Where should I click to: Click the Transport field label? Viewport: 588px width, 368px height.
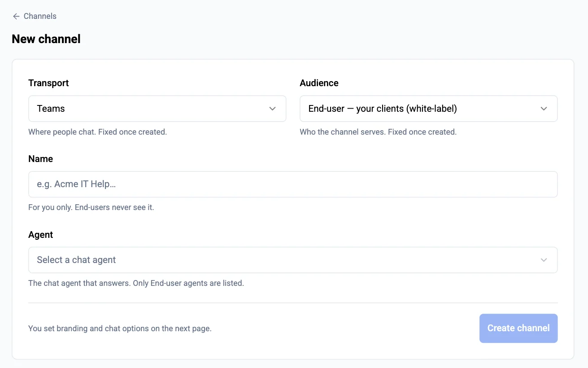pos(48,83)
